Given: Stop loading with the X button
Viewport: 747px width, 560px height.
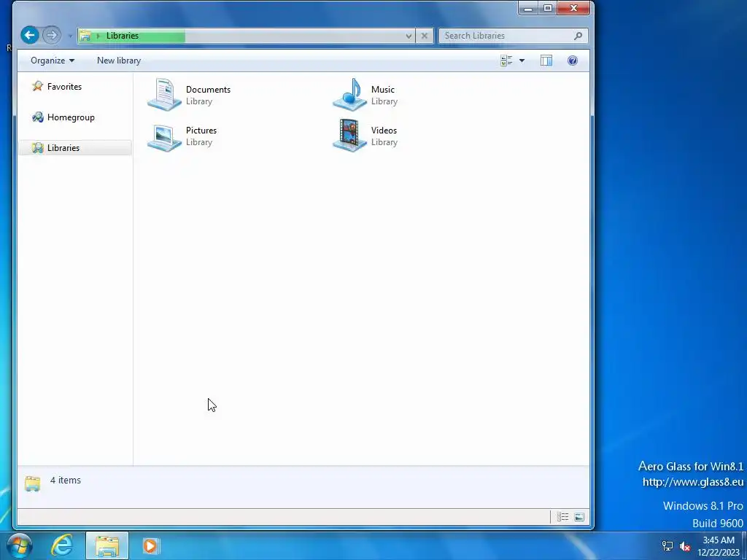Looking at the screenshot, I should pyautogui.click(x=424, y=36).
